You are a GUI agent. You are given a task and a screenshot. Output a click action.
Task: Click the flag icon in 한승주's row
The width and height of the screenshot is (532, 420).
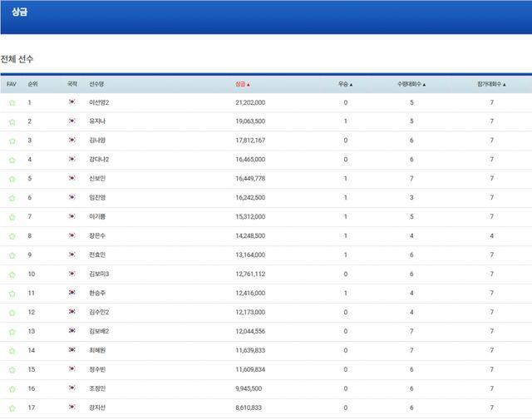click(x=72, y=293)
